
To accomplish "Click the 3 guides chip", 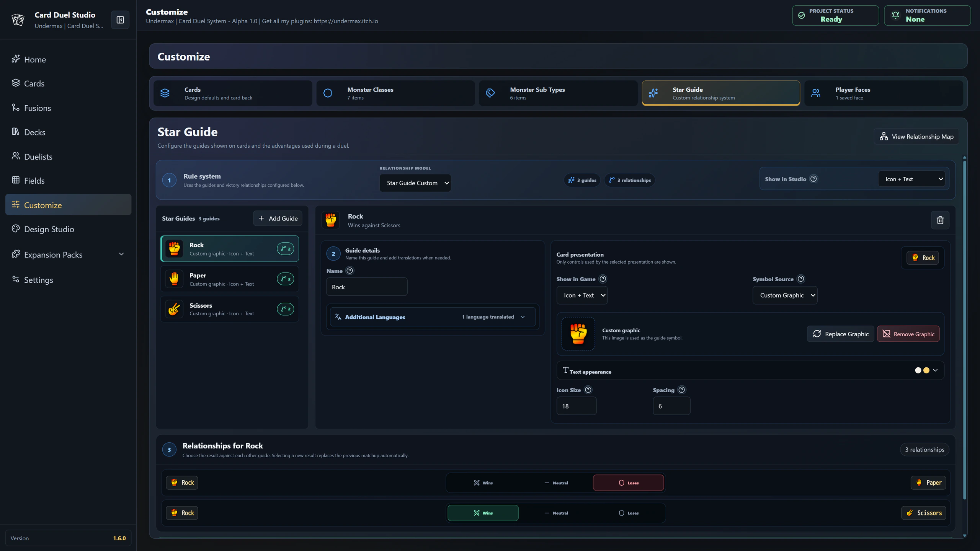I will click(x=582, y=180).
